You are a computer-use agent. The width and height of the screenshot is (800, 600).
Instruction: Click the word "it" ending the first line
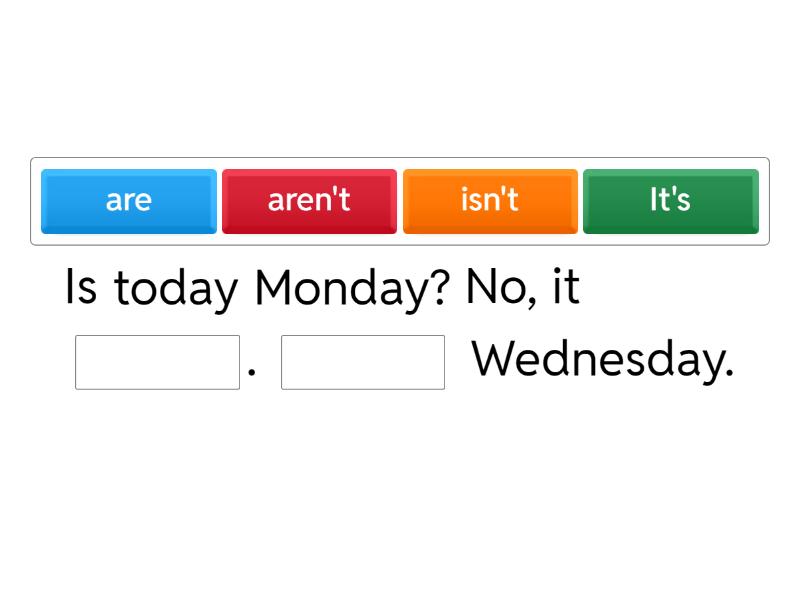(x=566, y=288)
